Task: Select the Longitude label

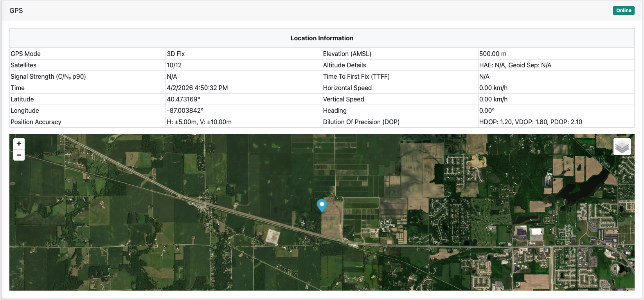Action: (x=25, y=110)
